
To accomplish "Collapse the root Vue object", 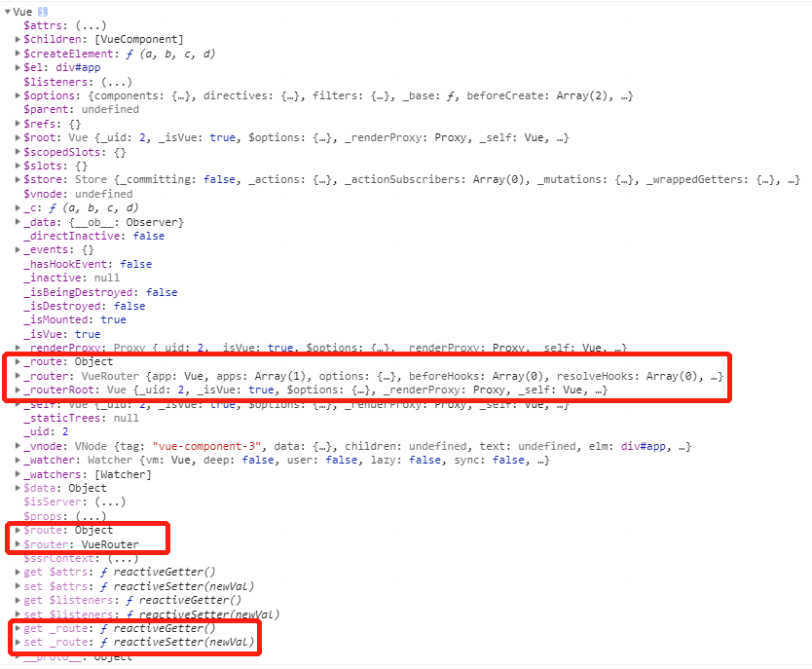I will pos(6,11).
